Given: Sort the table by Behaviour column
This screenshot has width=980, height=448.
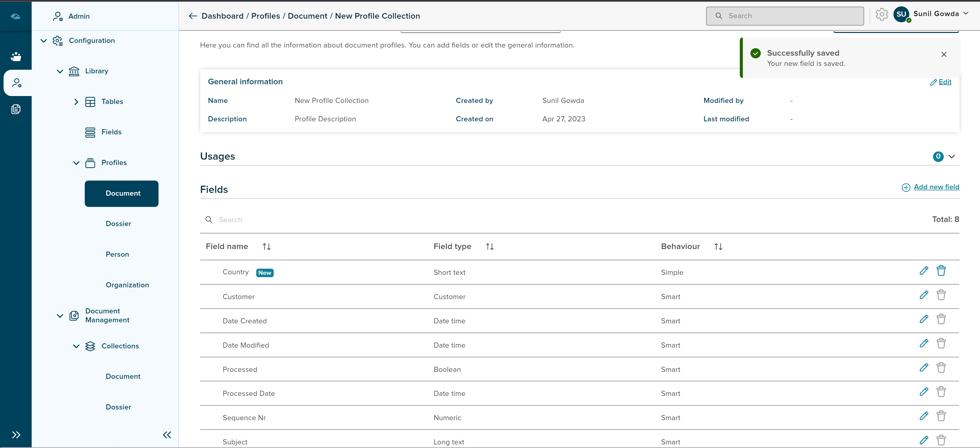Looking at the screenshot, I should point(718,247).
